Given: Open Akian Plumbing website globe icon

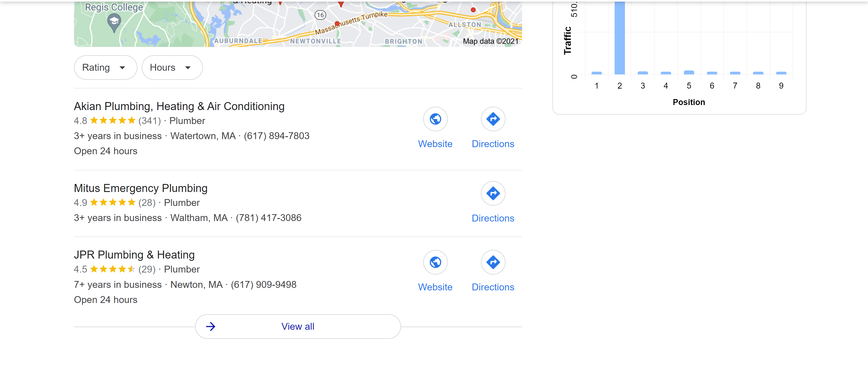Looking at the screenshot, I should point(435,119).
